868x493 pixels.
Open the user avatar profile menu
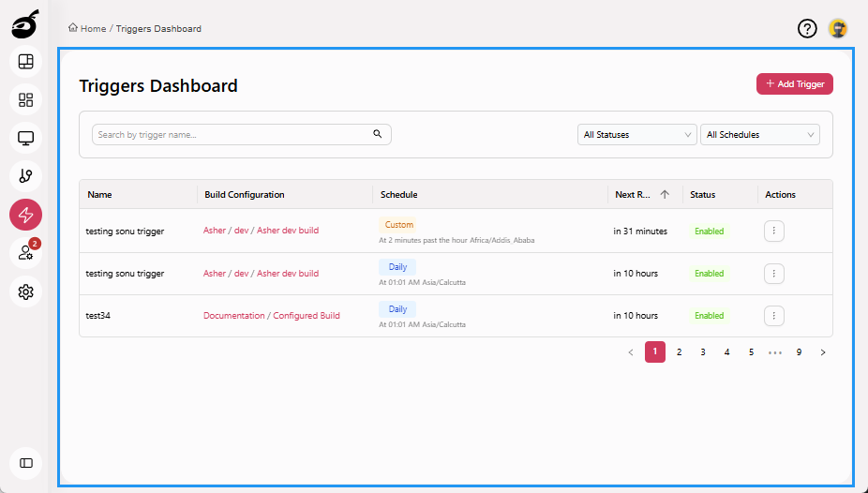838,28
